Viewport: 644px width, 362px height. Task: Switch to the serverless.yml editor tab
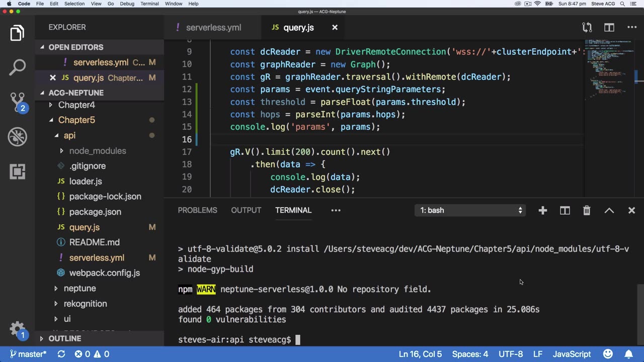pyautogui.click(x=213, y=28)
